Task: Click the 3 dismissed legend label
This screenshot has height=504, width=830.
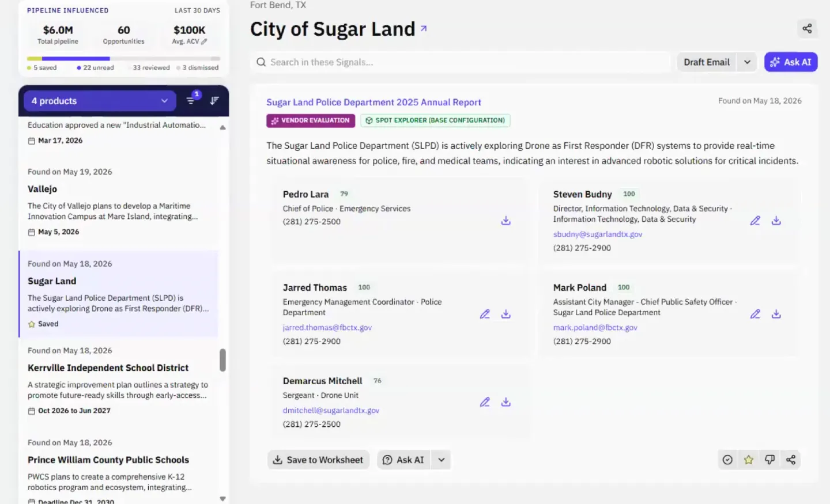Action: pos(198,68)
